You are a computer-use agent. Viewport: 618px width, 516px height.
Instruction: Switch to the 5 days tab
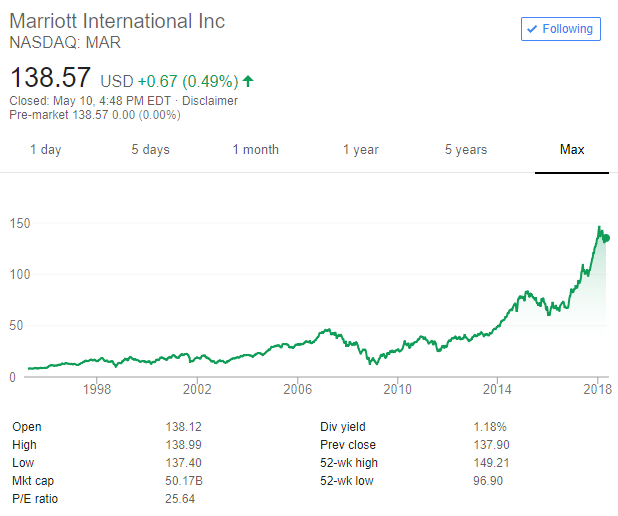pyautogui.click(x=150, y=150)
